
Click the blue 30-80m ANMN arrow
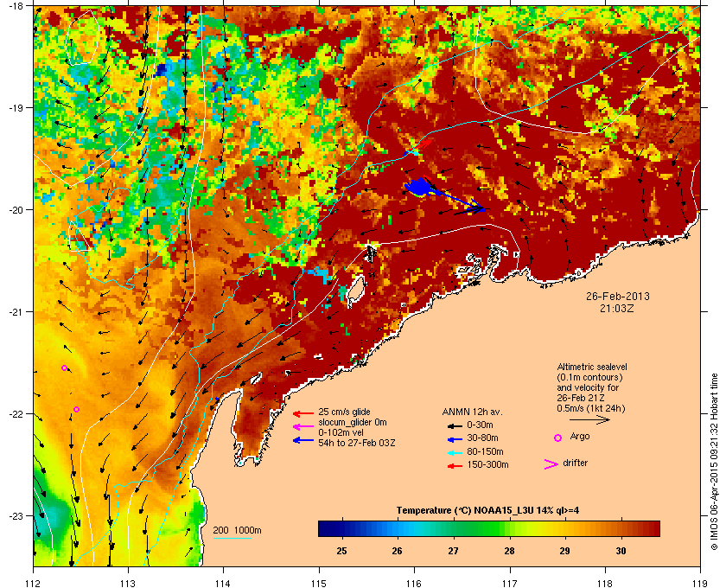(x=455, y=439)
